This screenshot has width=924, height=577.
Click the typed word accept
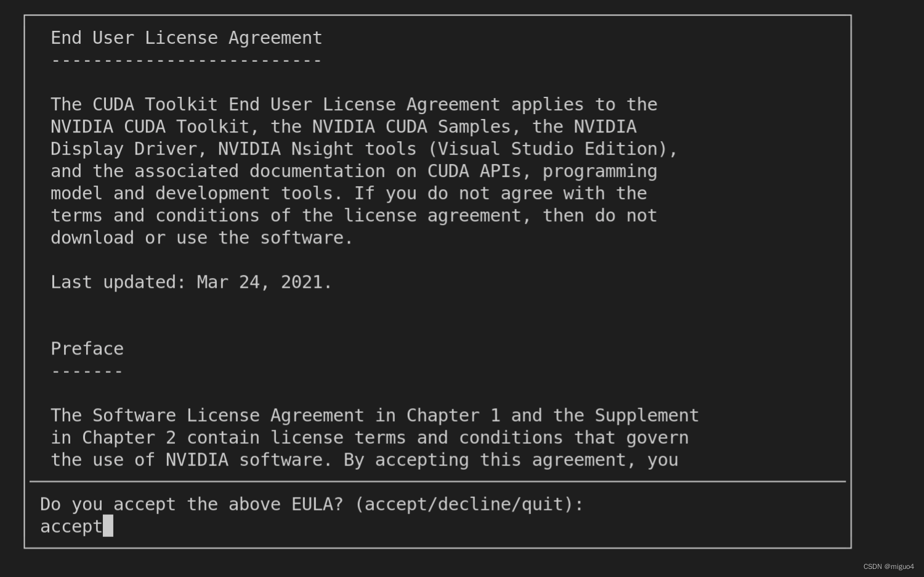71,526
